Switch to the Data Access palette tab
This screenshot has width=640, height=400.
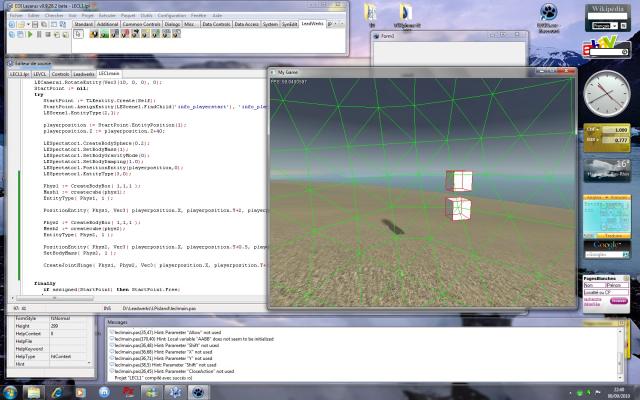pos(247,24)
